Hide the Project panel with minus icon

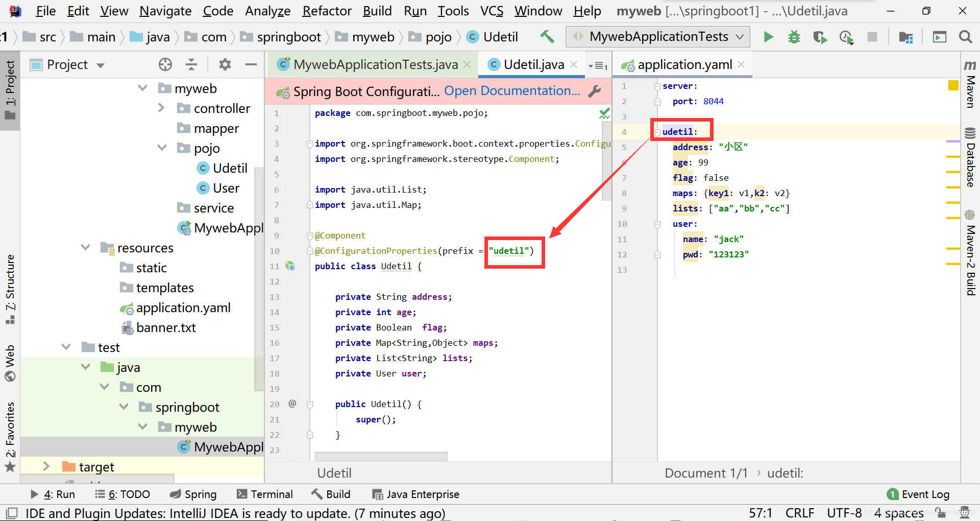tap(251, 64)
